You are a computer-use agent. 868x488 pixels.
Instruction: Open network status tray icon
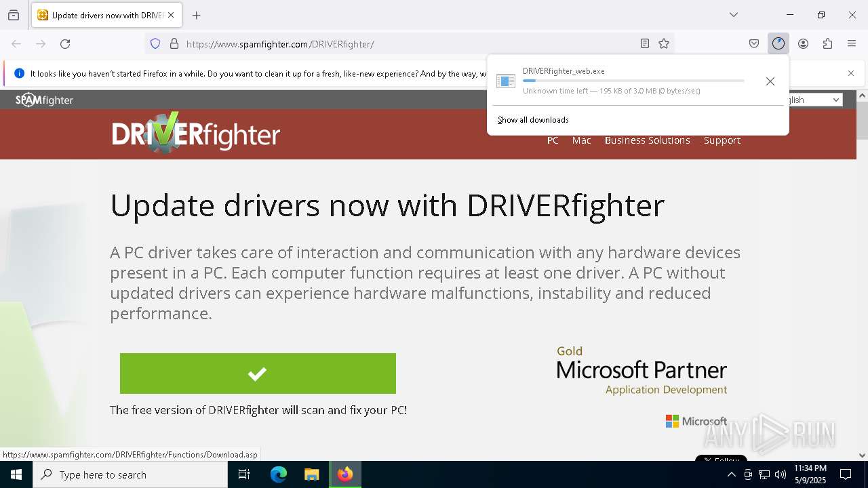tap(764, 474)
